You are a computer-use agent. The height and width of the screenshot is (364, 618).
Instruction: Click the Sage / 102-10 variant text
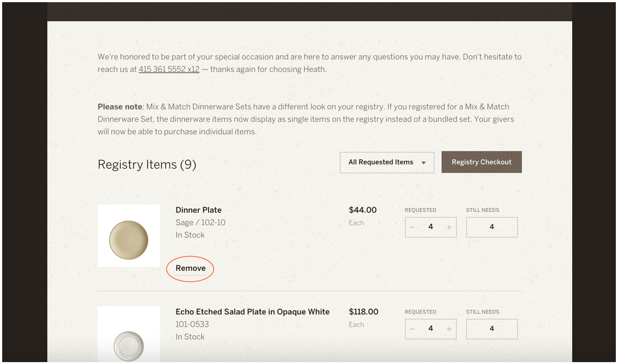tap(201, 223)
